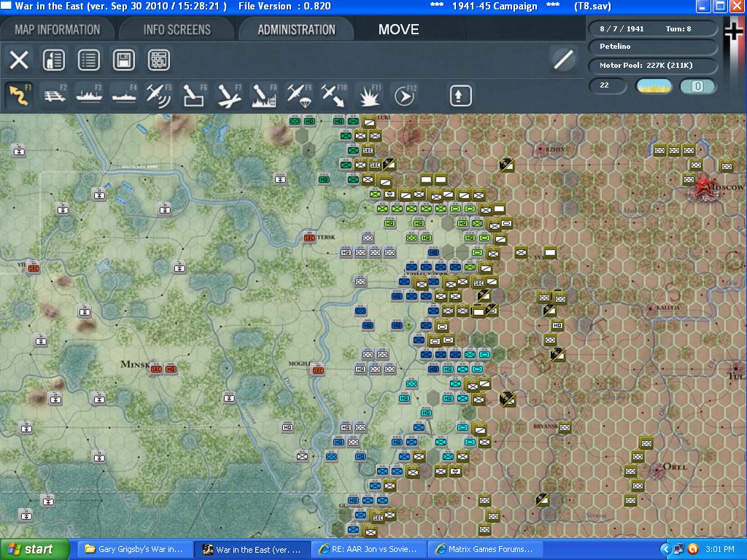Toggle the boxed up-arrow button
Viewport: 747px width, 560px height.
point(461,96)
